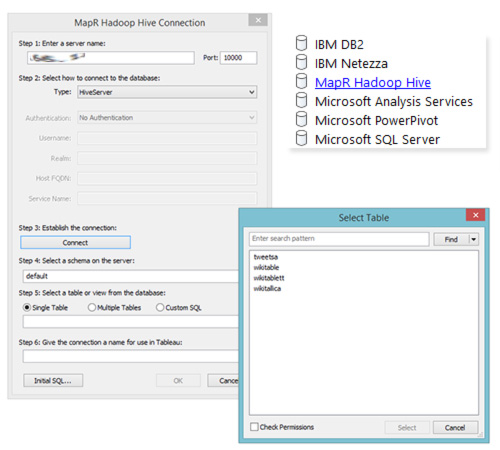Click the Username field
The height and width of the screenshot is (450, 500).
coord(167,138)
